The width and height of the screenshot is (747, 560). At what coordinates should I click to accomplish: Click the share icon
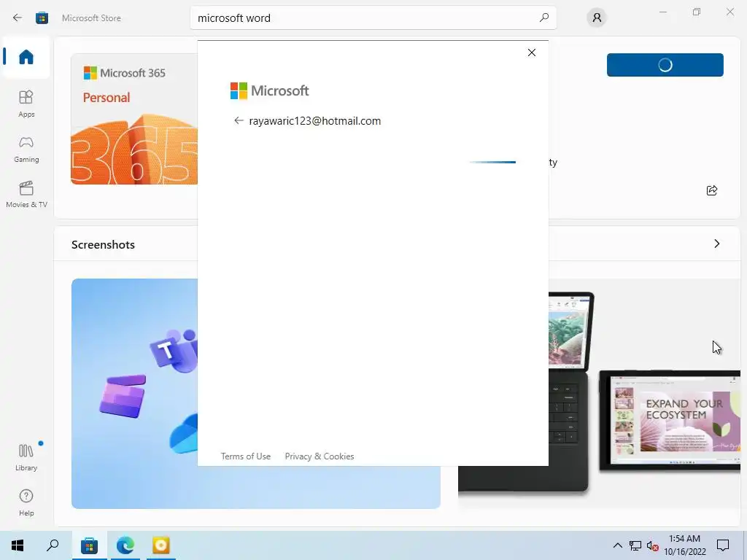[x=712, y=190]
